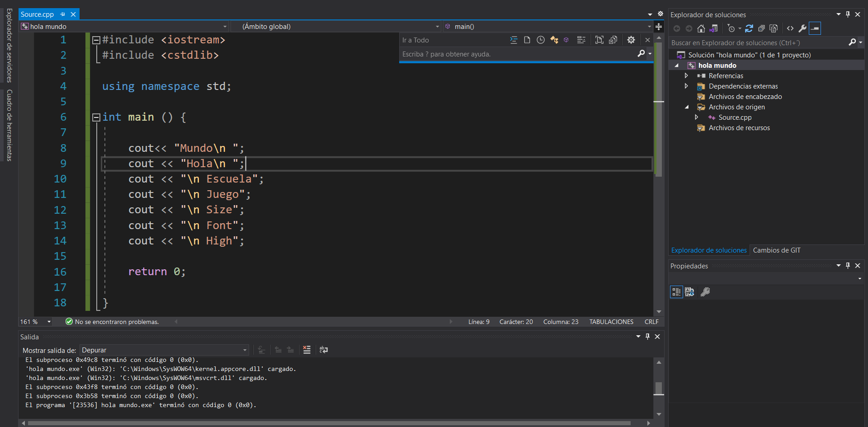The image size is (868, 427).
Task: Click the recent files clock icon in Ir a Todo
Action: pyautogui.click(x=541, y=40)
